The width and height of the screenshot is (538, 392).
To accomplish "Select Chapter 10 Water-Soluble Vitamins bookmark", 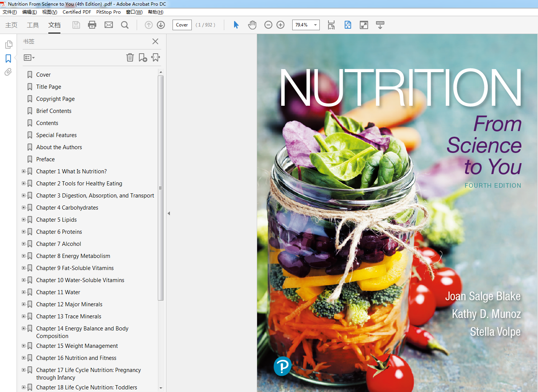I will coord(80,280).
